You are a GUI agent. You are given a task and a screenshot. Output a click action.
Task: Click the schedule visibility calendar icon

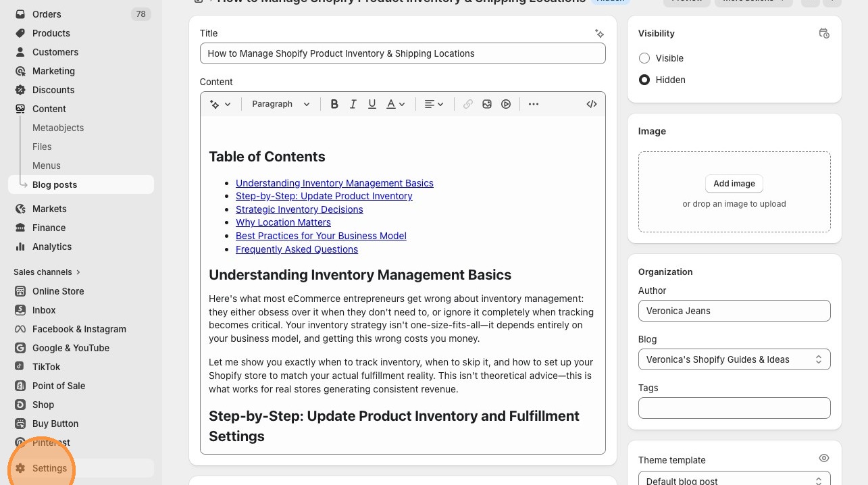[x=823, y=33]
